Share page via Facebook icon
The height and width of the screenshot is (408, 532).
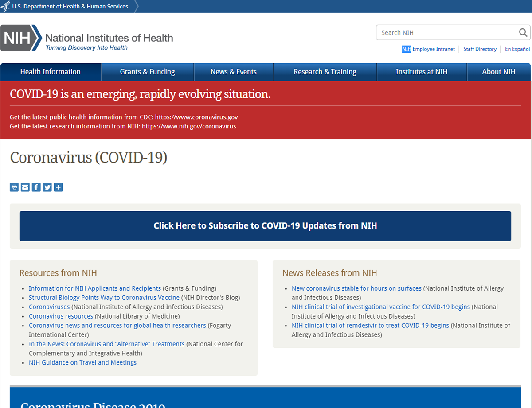(x=36, y=187)
